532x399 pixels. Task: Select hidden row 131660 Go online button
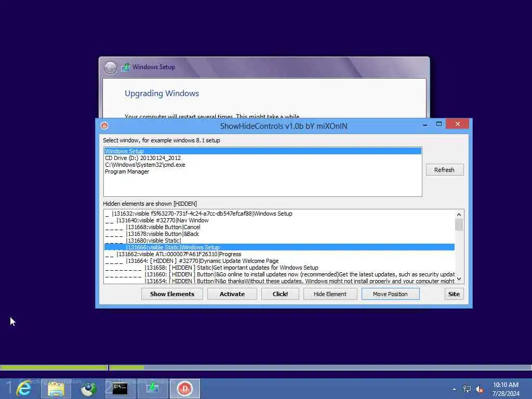pos(279,274)
